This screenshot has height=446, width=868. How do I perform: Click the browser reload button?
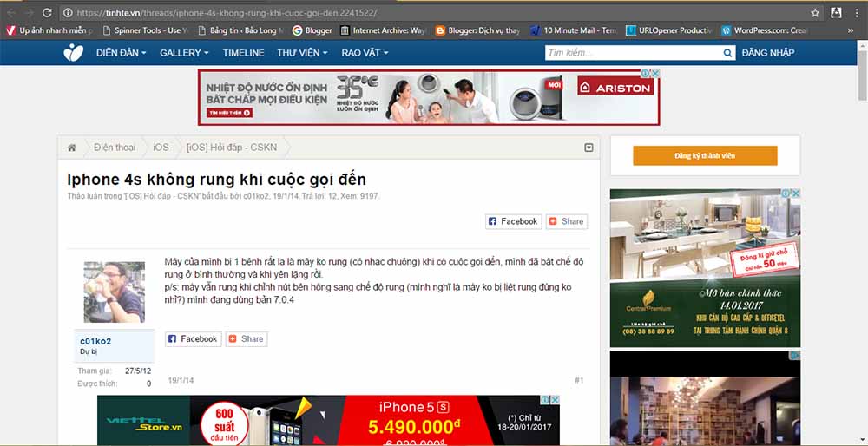coord(47,12)
